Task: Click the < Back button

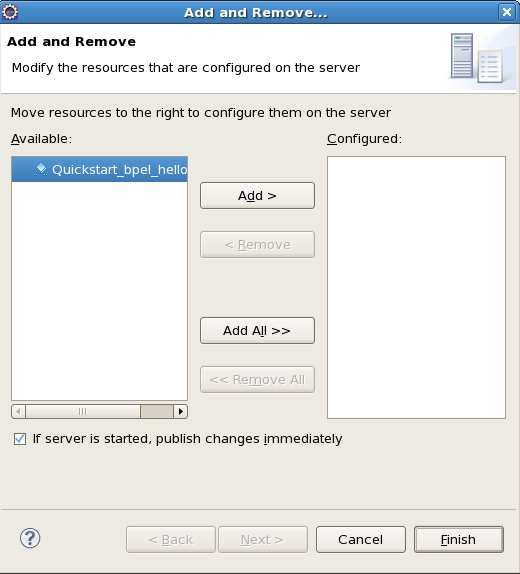Action: tap(171, 540)
